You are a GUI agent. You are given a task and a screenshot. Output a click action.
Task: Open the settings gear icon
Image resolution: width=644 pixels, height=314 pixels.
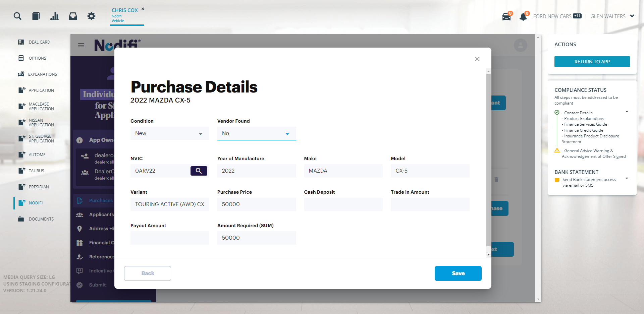(x=91, y=16)
